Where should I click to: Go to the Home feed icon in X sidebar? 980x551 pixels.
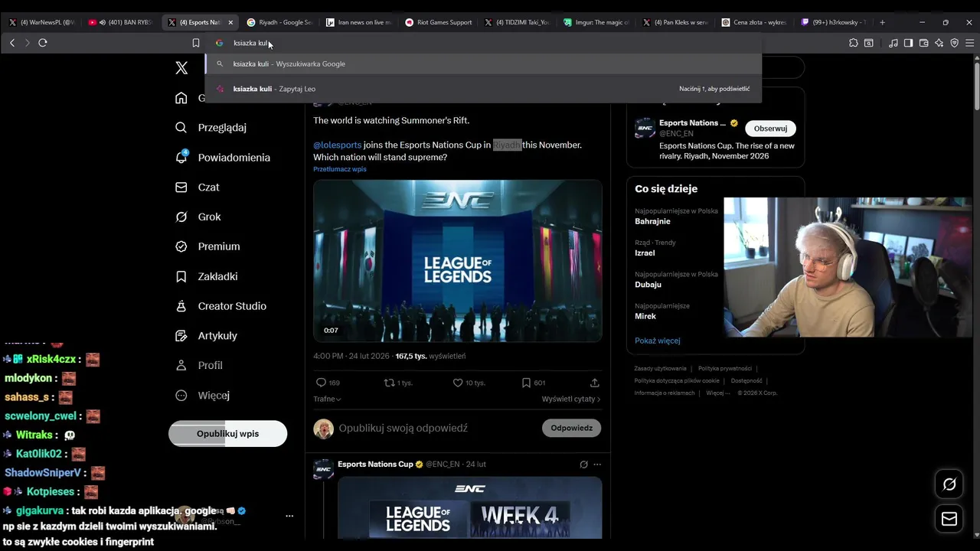(x=181, y=98)
